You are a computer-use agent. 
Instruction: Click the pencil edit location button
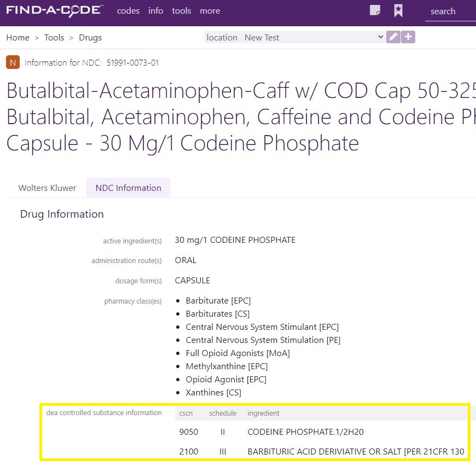(393, 37)
